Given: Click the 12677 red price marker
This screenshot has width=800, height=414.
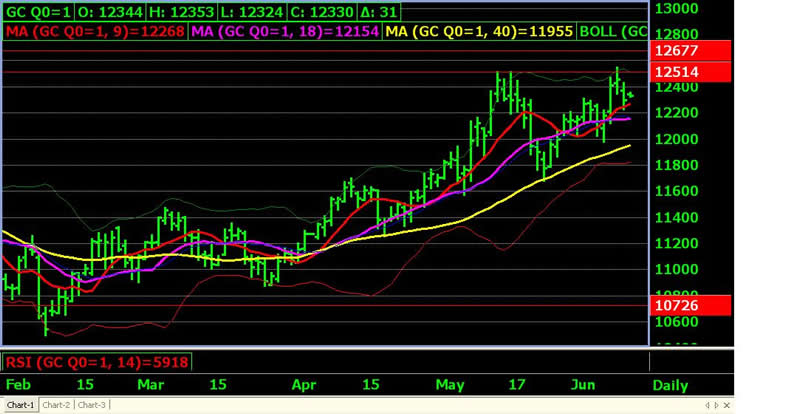Looking at the screenshot, I should pyautogui.click(x=690, y=50).
